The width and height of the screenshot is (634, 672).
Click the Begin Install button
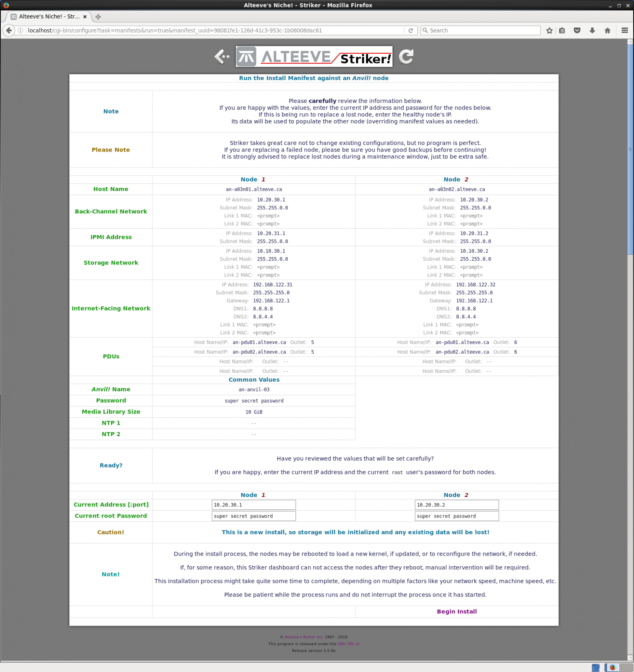pos(457,611)
